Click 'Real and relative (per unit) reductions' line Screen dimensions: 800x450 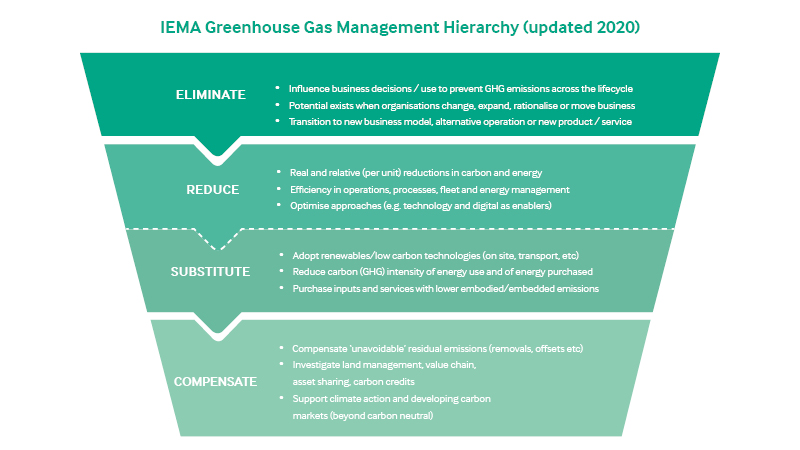pos(416,173)
